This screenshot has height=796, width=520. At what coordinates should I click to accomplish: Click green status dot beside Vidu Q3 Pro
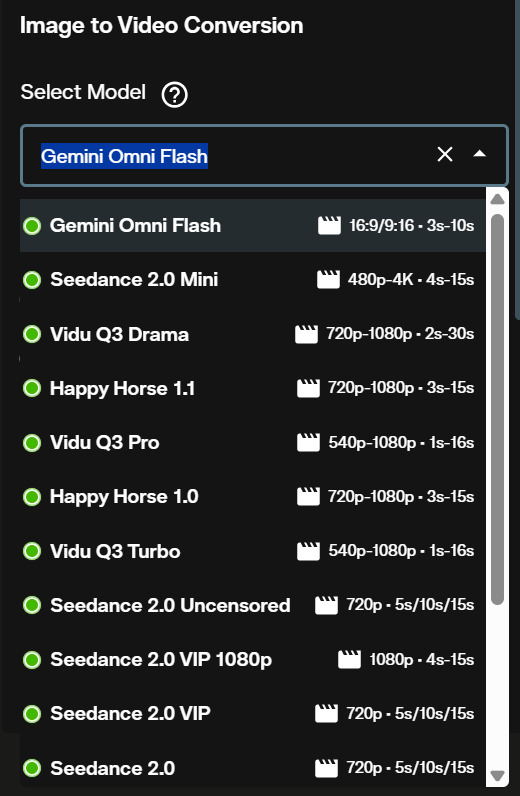(x=32, y=443)
